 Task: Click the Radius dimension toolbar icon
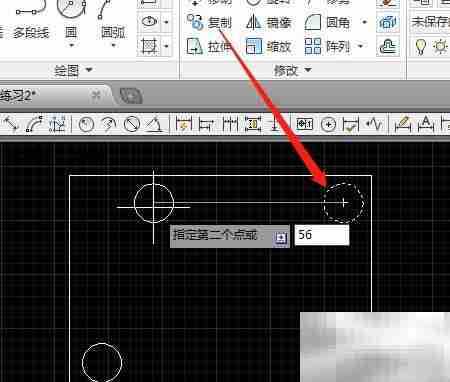[x=86, y=124]
